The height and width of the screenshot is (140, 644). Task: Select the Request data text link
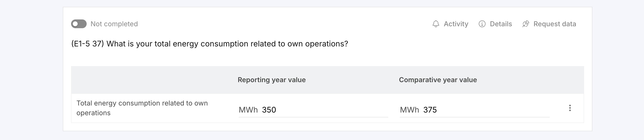(x=554, y=24)
